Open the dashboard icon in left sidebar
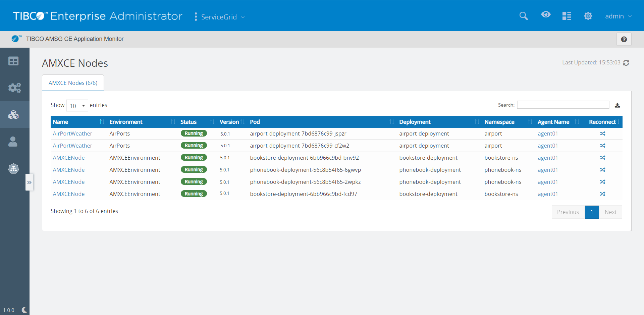644x315 pixels. (13, 61)
